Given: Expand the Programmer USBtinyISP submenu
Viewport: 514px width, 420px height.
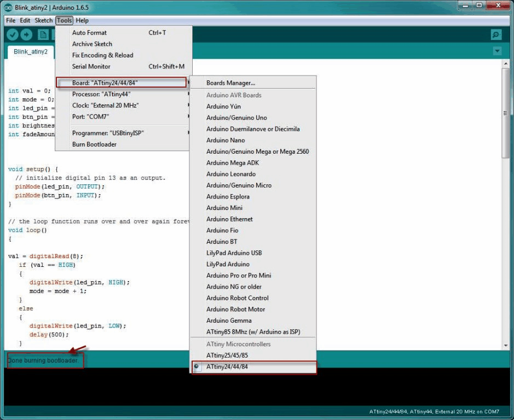Looking at the screenshot, I should (x=123, y=133).
